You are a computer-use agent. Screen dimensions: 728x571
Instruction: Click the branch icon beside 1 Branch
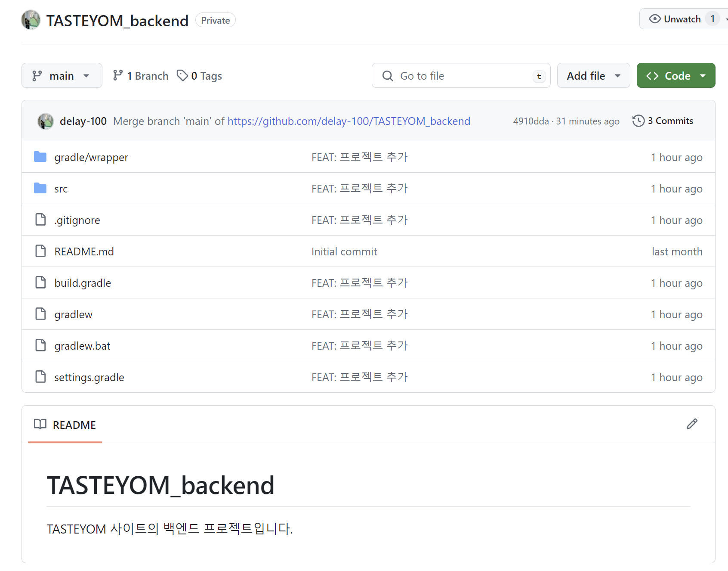pos(118,75)
